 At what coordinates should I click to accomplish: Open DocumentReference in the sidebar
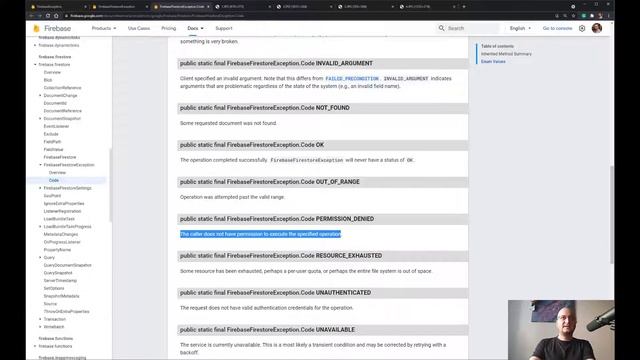click(62, 111)
